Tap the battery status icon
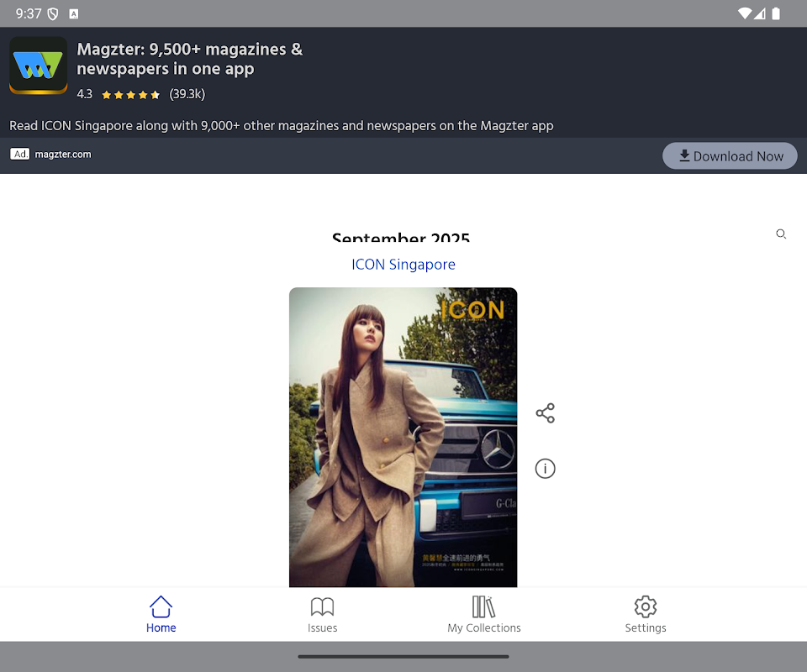The height and width of the screenshot is (672, 807). (776, 13)
